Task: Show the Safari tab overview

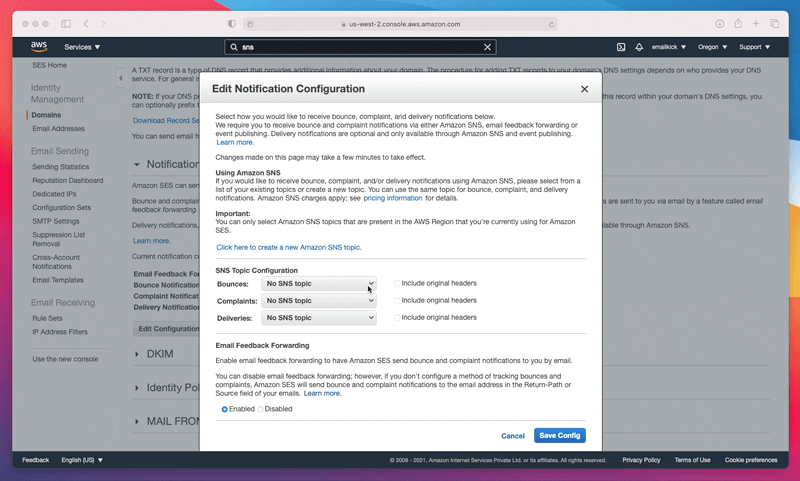Action: [x=774, y=23]
